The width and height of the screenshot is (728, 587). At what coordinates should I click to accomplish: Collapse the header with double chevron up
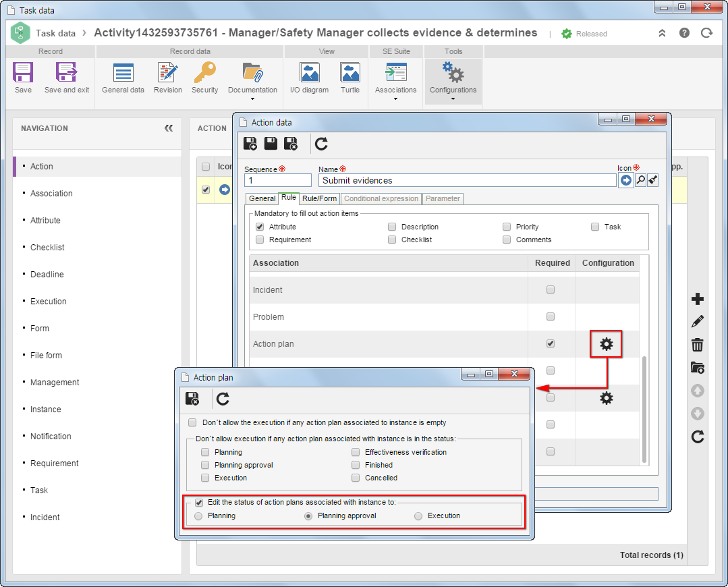pos(662,33)
